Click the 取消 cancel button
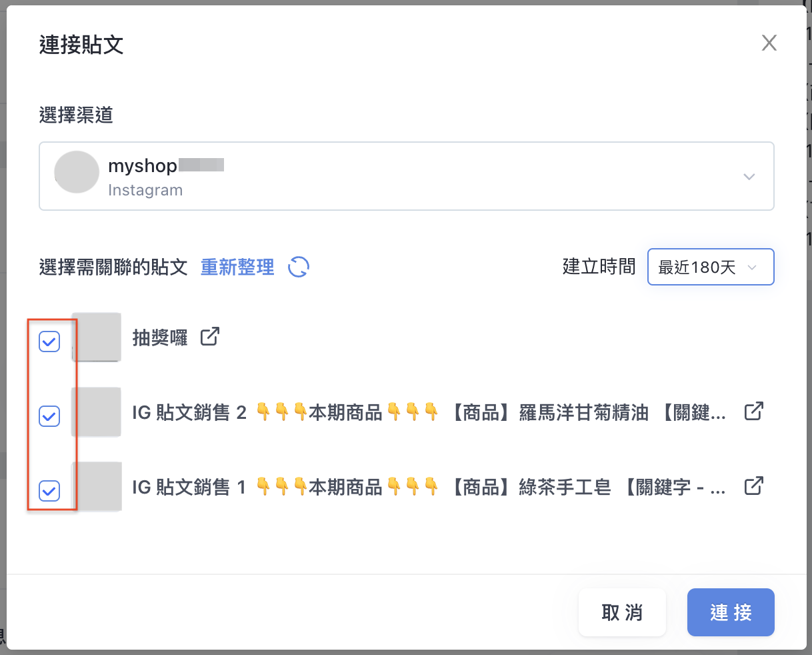This screenshot has height=655, width=812. point(622,612)
